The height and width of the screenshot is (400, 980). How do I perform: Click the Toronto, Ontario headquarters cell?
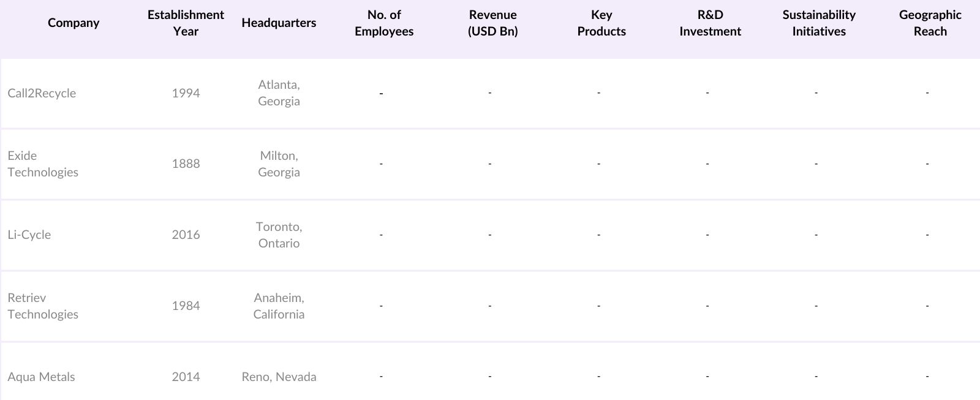pyautogui.click(x=279, y=235)
